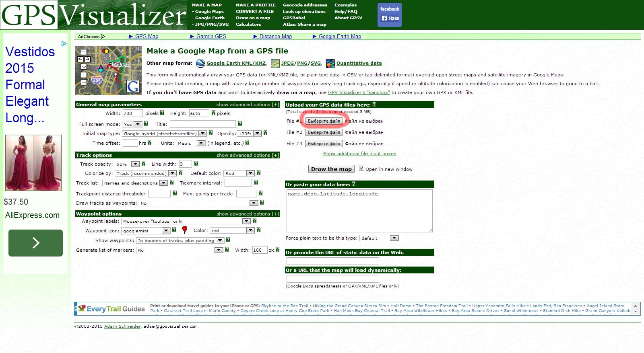Click the Quantitative data icon
This screenshot has width=644, height=353.
330,63
